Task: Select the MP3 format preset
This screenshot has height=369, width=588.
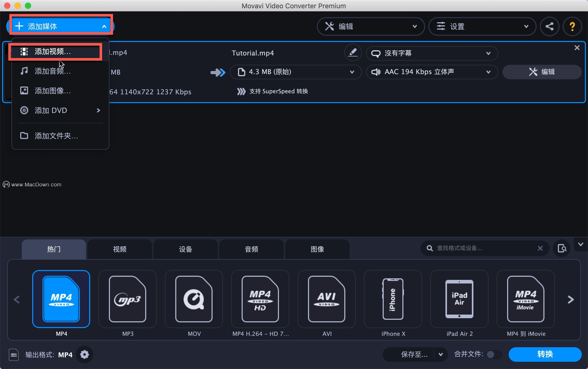Action: pos(128,299)
